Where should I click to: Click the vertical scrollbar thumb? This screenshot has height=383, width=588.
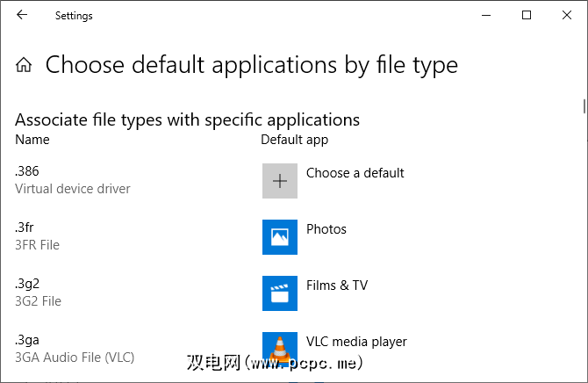point(584,106)
